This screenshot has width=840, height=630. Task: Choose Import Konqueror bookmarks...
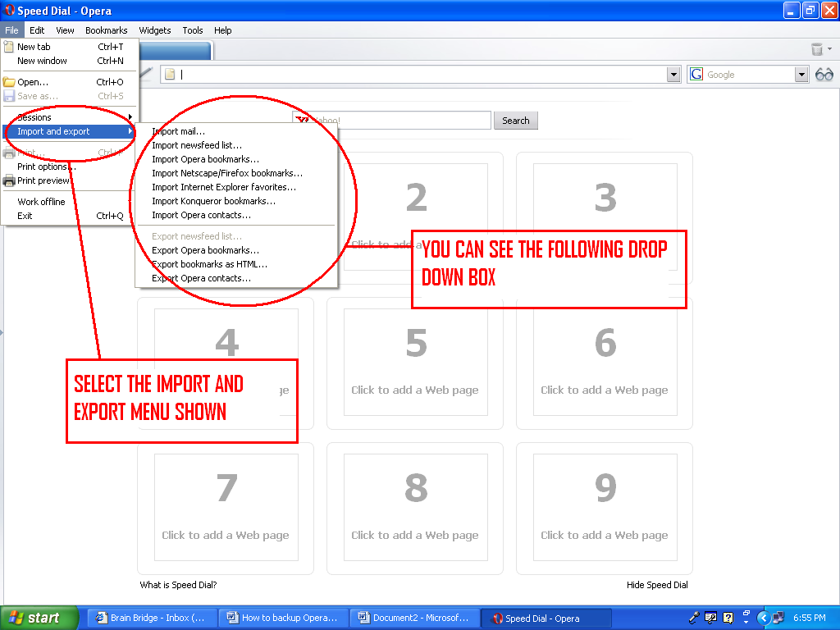click(x=236, y=201)
